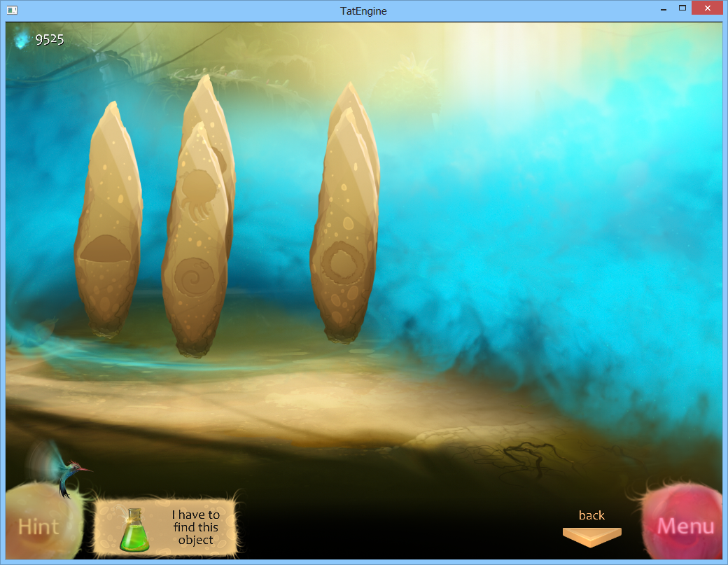The height and width of the screenshot is (565, 728).
Task: Click the partially hidden carving on the rear middle stone
Action: point(221,162)
